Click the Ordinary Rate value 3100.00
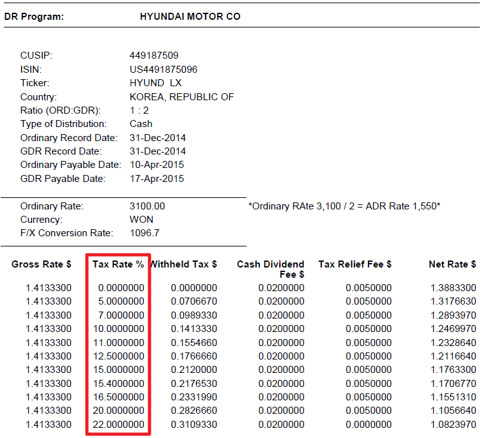The width and height of the screenshot is (504, 438). 147,206
